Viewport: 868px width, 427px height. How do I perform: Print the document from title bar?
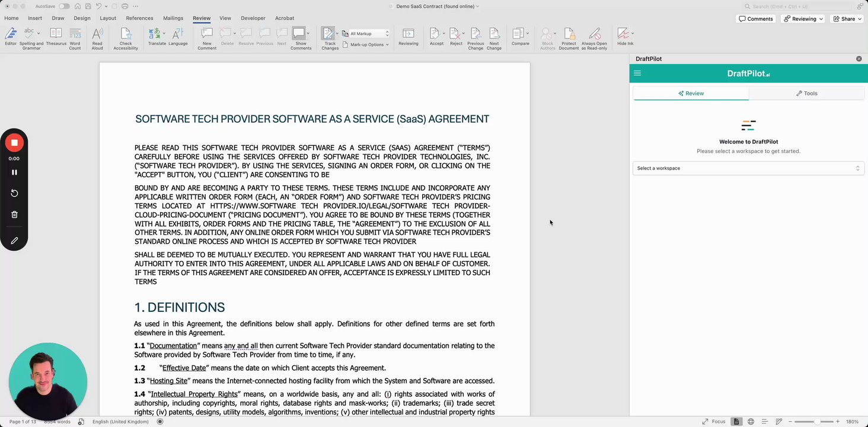pos(125,6)
